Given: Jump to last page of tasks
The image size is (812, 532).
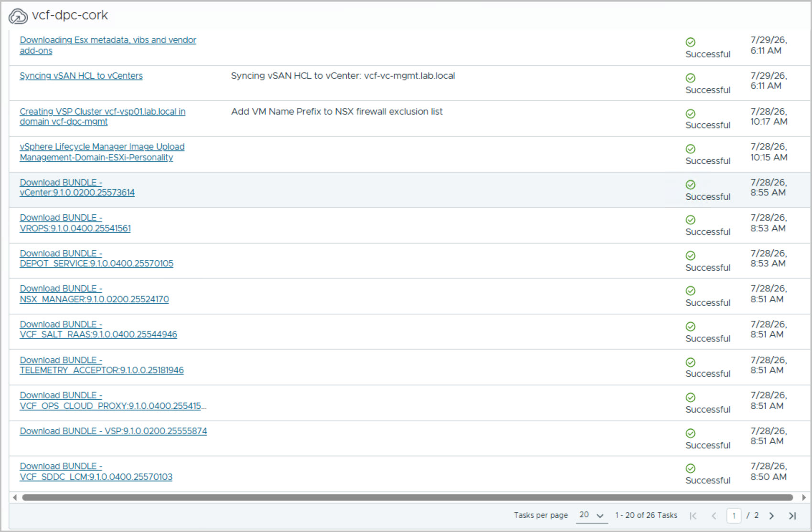Looking at the screenshot, I should point(792,516).
